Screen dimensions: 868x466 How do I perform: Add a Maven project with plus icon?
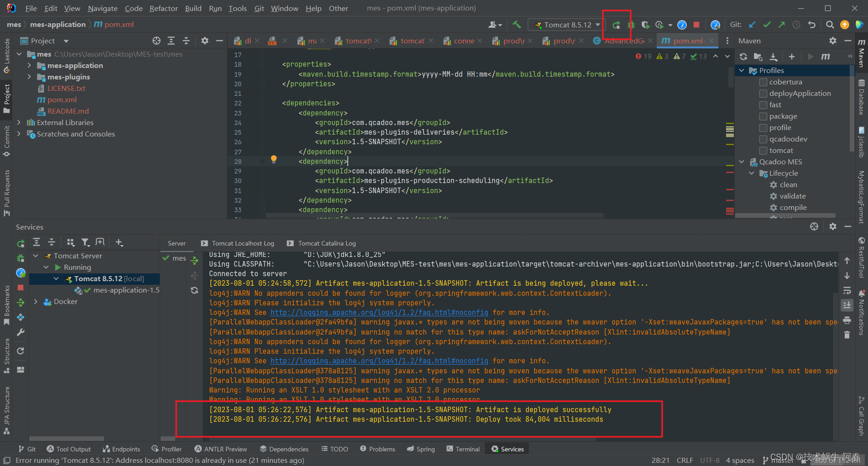point(792,57)
